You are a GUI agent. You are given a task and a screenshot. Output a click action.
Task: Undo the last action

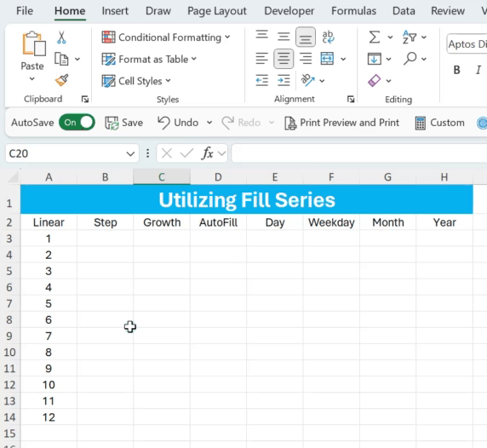click(178, 123)
